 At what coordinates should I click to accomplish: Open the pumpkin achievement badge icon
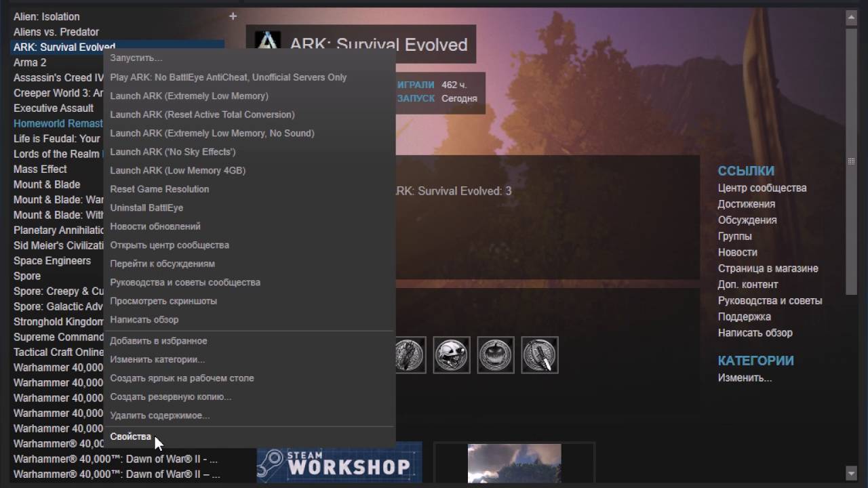496,354
